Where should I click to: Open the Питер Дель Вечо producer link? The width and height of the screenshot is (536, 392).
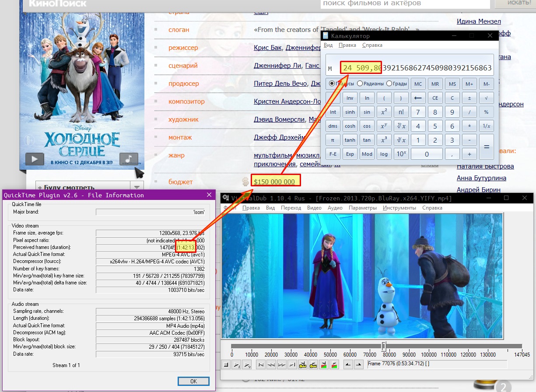[x=280, y=84]
